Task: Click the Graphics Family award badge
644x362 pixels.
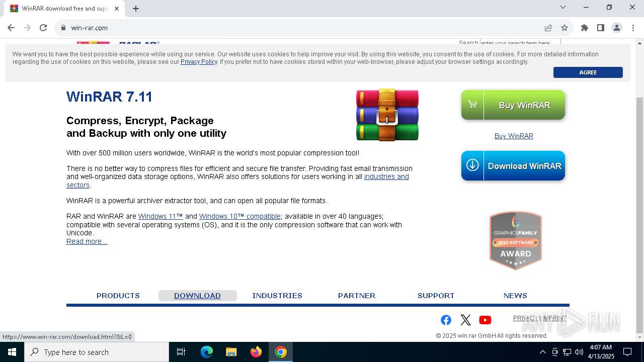Action: [x=516, y=240]
